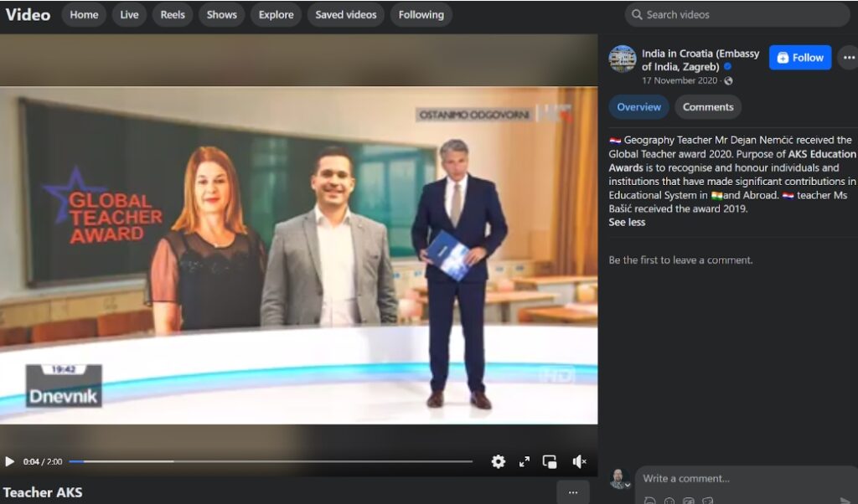
Task: Enter fullscreen mode on the video
Action: pyautogui.click(x=525, y=460)
